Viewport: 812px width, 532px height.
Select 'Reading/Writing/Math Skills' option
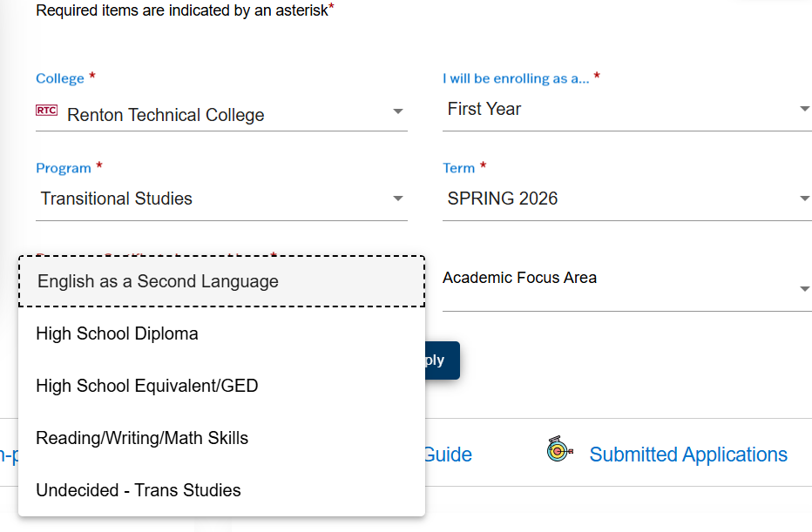[143, 438]
